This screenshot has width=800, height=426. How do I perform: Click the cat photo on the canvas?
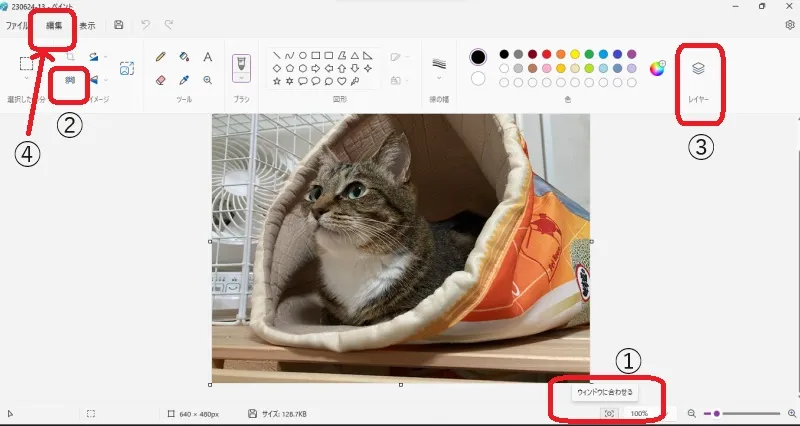tap(401, 248)
